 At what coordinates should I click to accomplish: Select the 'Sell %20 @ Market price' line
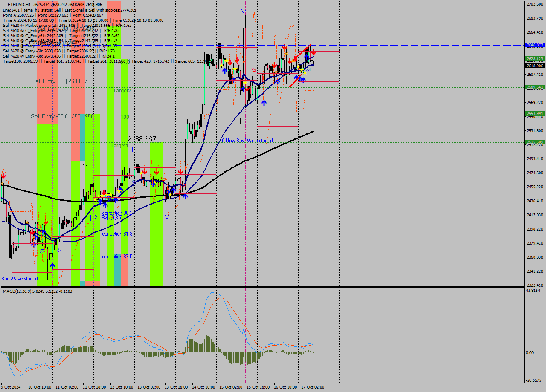67,25
